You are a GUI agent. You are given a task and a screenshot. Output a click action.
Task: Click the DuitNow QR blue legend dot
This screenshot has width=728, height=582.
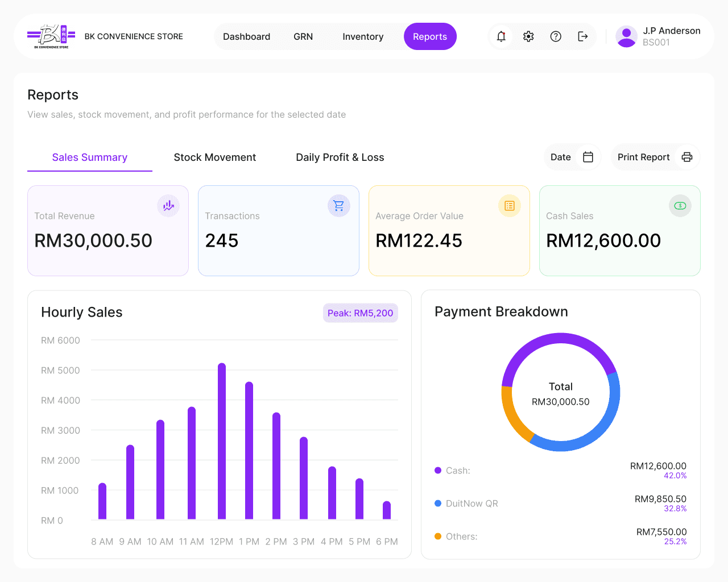[438, 503]
